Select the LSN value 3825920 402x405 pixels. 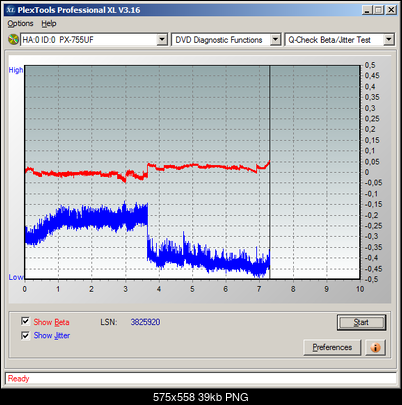coord(145,322)
